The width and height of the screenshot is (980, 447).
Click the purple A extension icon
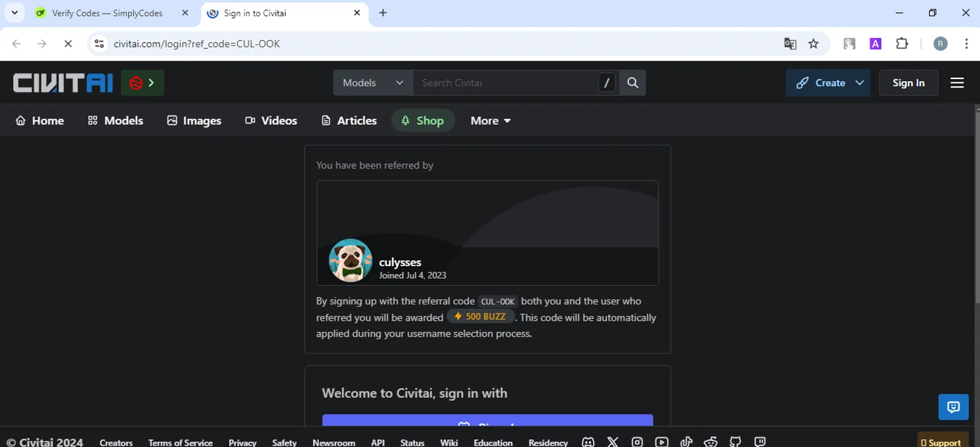click(875, 44)
